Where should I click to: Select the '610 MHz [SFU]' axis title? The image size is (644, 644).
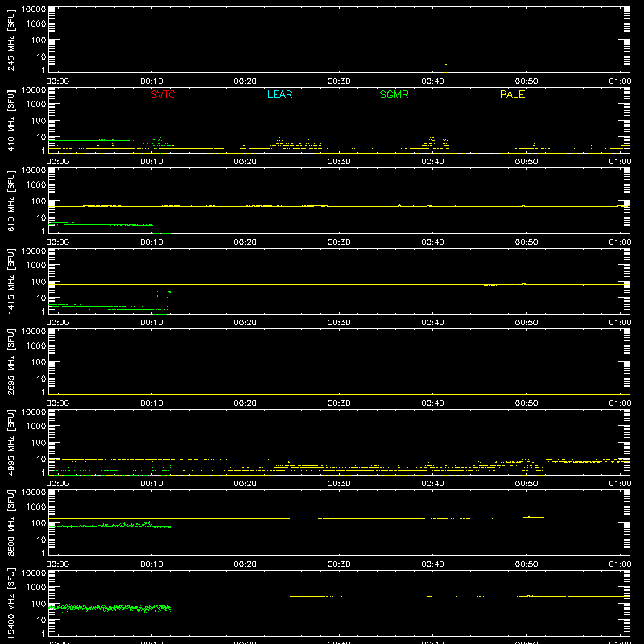[x=10, y=200]
